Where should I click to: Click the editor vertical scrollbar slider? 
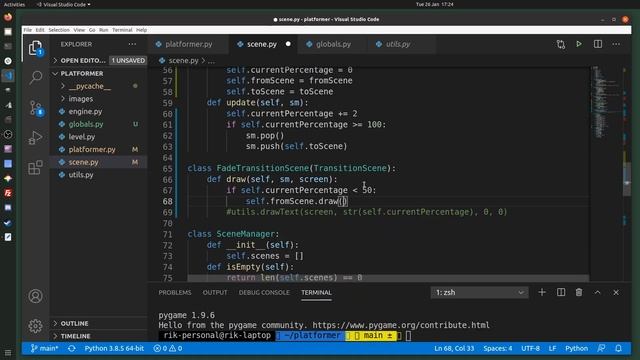pyautogui.click(x=627, y=180)
